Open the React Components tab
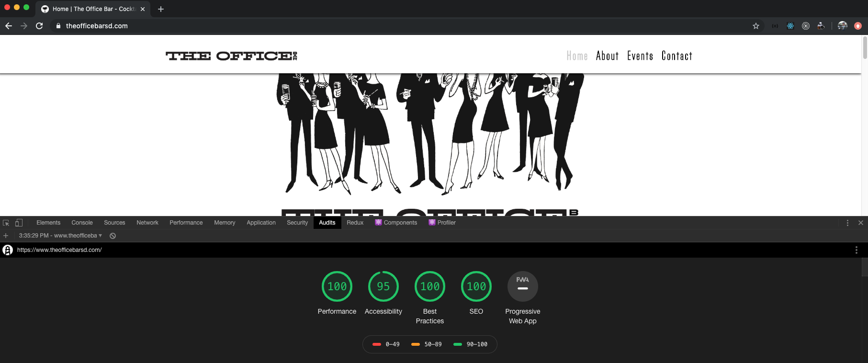 (x=396, y=223)
